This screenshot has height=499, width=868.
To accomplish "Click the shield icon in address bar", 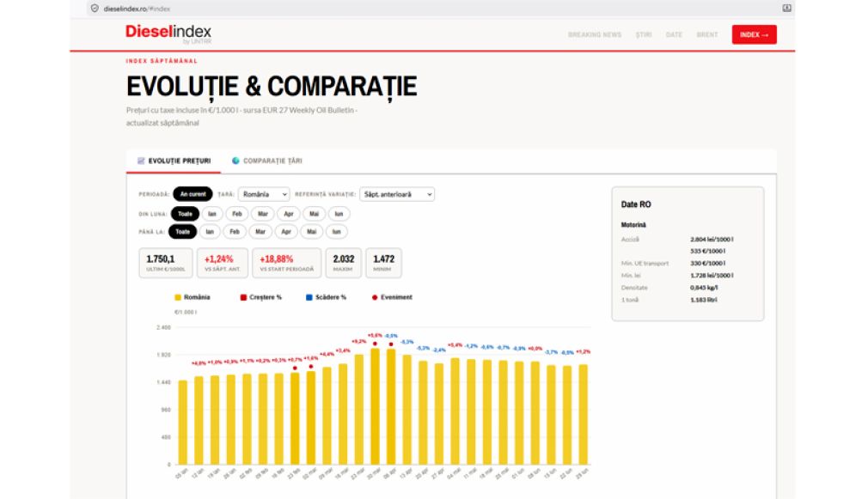I will 95,9.
